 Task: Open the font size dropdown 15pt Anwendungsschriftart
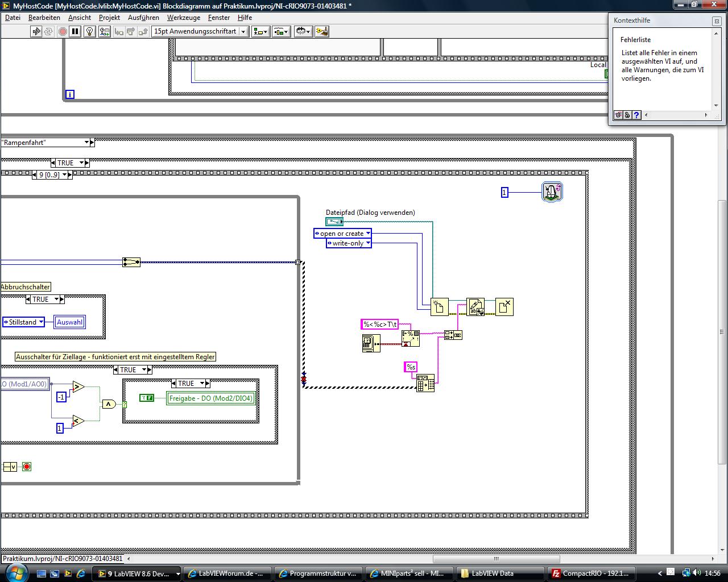tap(243, 32)
